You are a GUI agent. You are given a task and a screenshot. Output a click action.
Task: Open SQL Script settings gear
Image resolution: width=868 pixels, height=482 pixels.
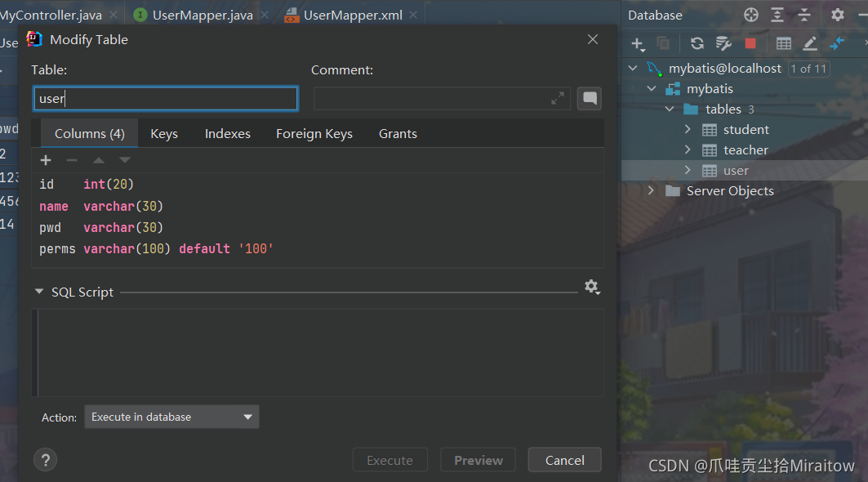tap(592, 287)
